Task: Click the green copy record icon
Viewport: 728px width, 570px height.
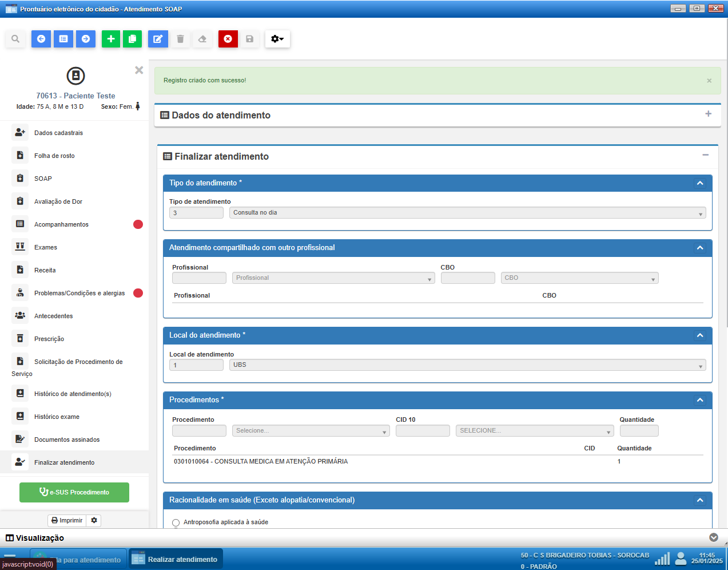Action: tap(132, 39)
